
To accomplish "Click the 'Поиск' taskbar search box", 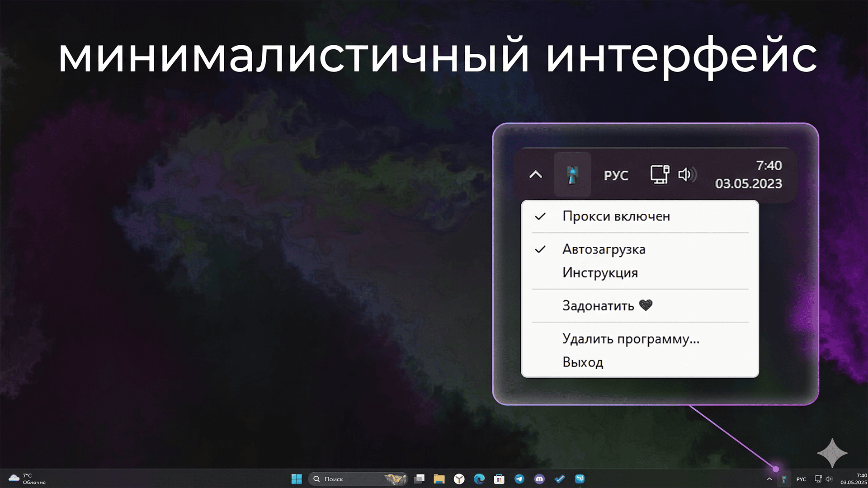I will click(x=358, y=479).
